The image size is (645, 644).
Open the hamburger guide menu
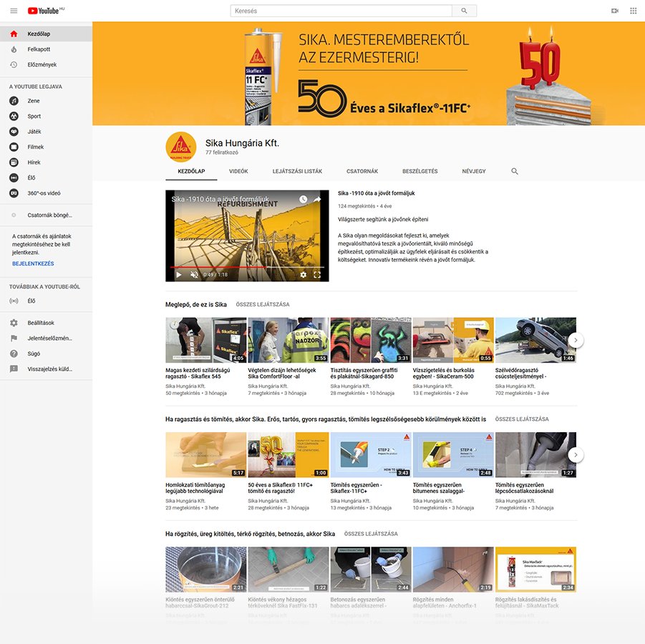point(14,11)
